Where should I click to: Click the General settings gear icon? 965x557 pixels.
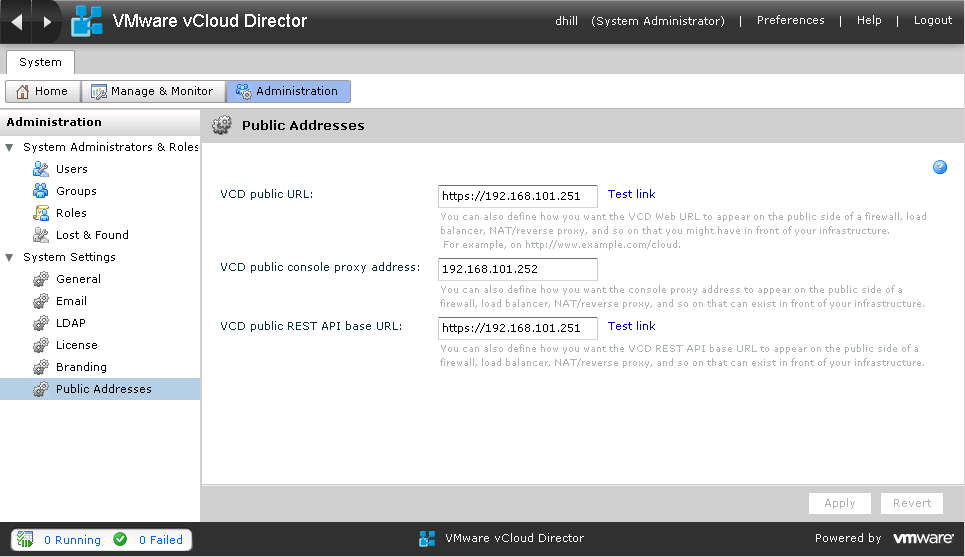41,279
